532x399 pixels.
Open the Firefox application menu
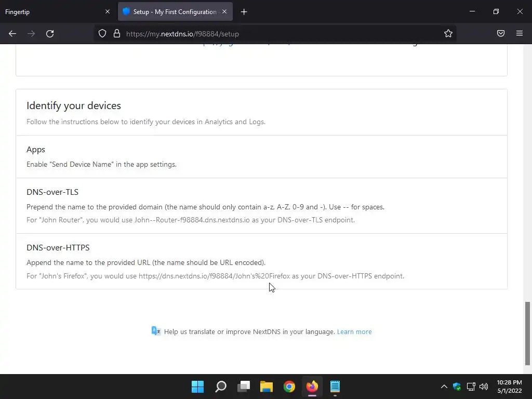click(520, 33)
